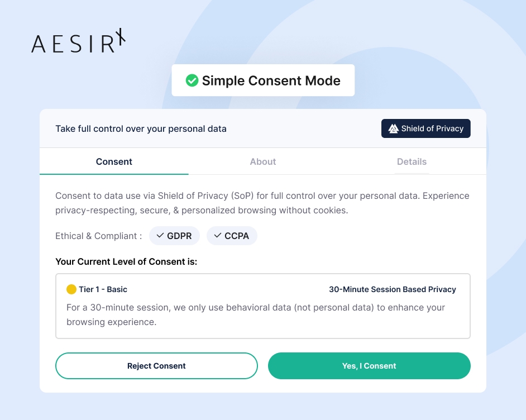
Task: Click the AESIR logo
Action: tap(79, 41)
